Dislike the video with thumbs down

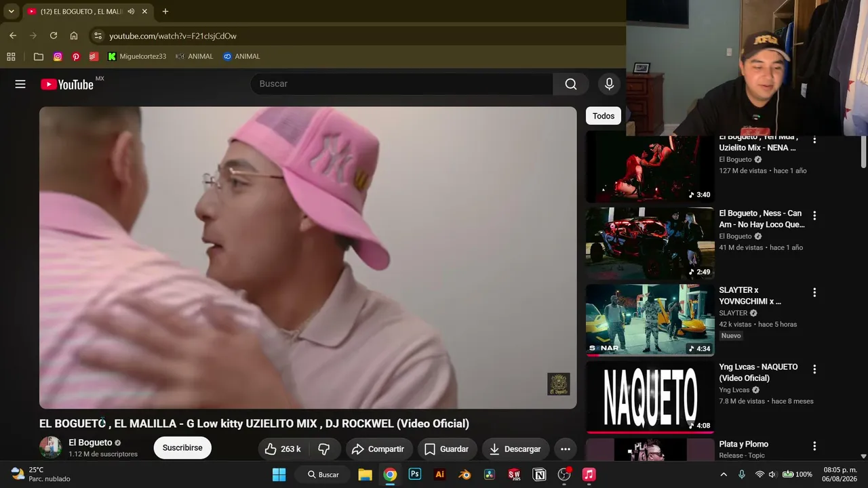point(324,449)
